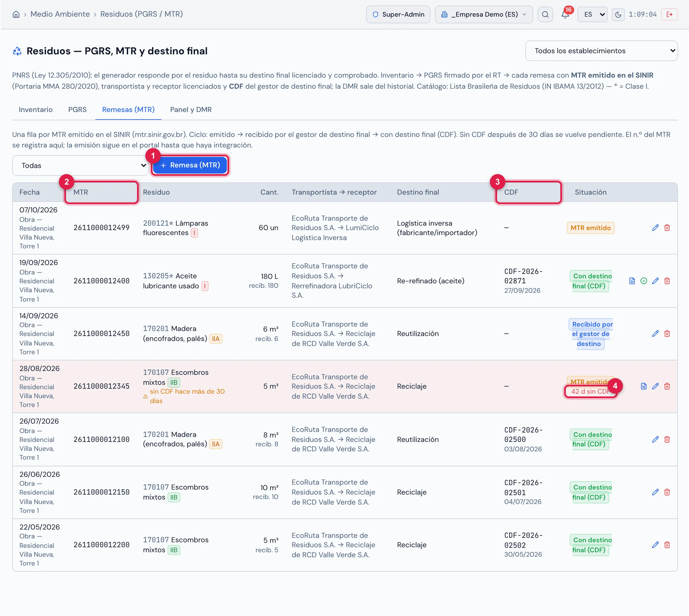689x616 pixels.
Task: Switch to the Inventario tab
Action: [36, 110]
